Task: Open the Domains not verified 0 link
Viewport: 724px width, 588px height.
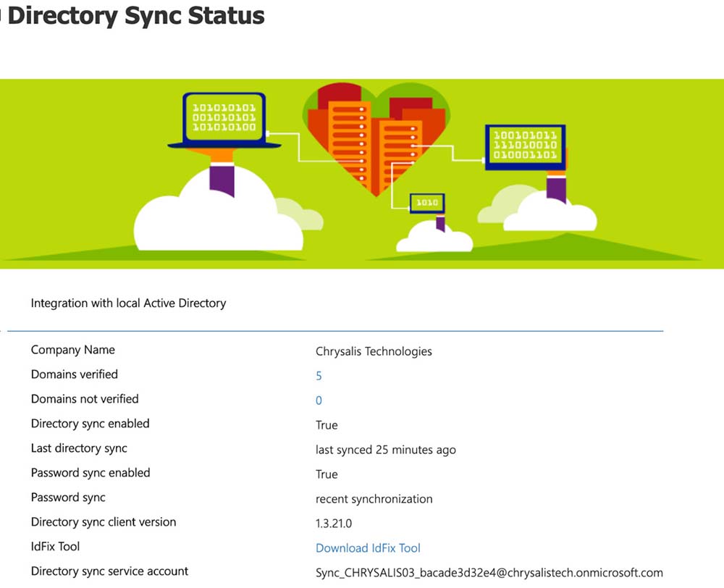Action: tap(319, 400)
